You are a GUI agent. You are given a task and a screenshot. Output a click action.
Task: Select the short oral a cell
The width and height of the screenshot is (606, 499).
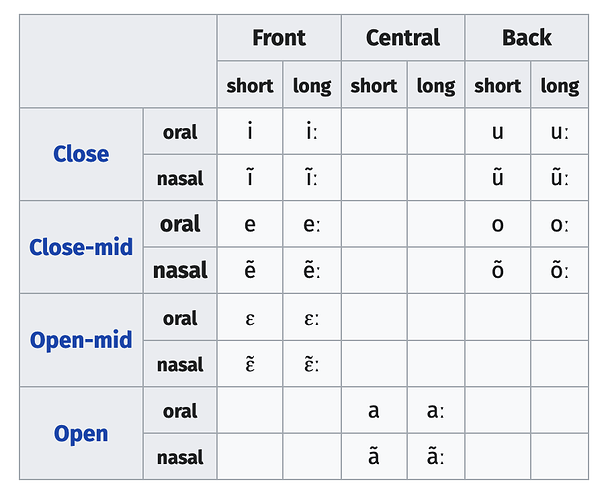[x=374, y=410]
